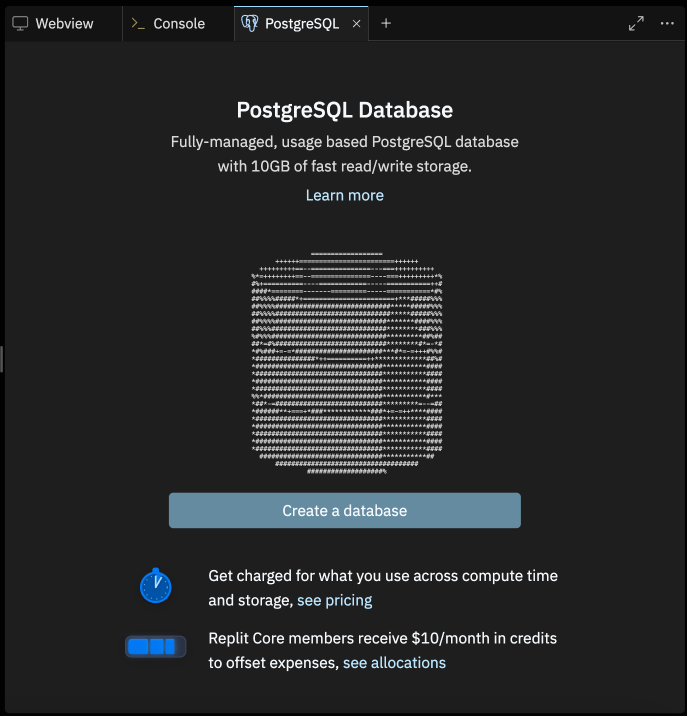Open the Learn more link
This screenshot has width=687, height=716.
(x=345, y=195)
